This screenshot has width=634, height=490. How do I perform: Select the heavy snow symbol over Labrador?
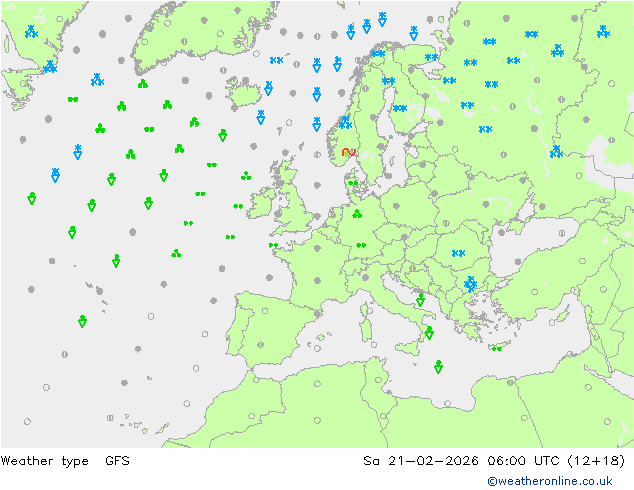coord(31,32)
